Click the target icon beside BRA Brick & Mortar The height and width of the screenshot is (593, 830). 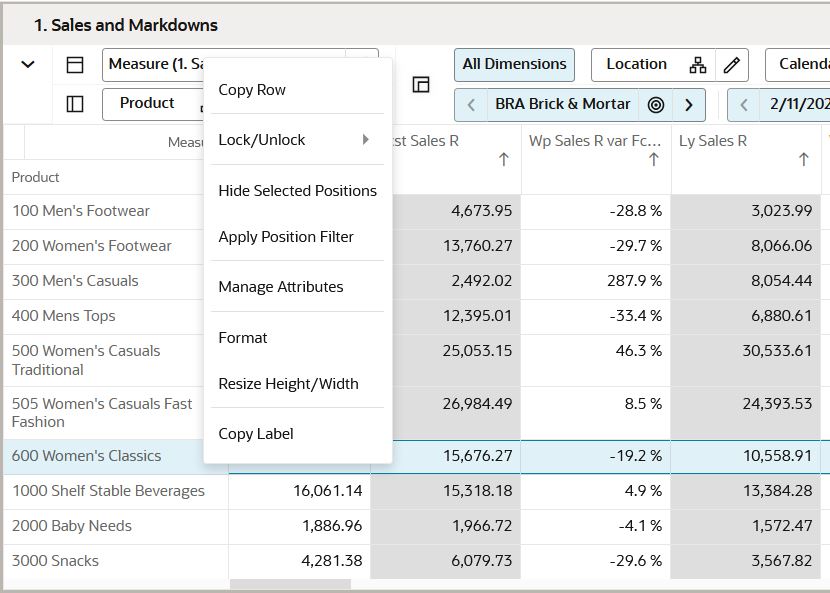(x=656, y=105)
